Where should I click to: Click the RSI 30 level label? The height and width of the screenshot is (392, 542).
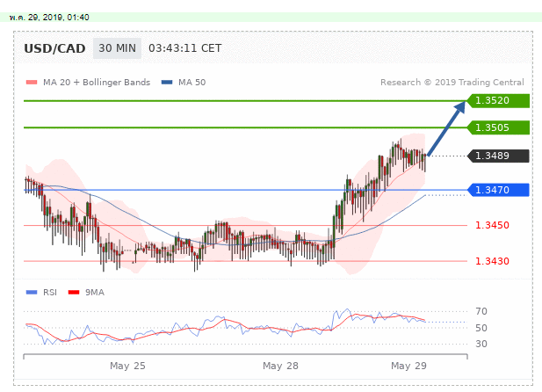tap(481, 344)
